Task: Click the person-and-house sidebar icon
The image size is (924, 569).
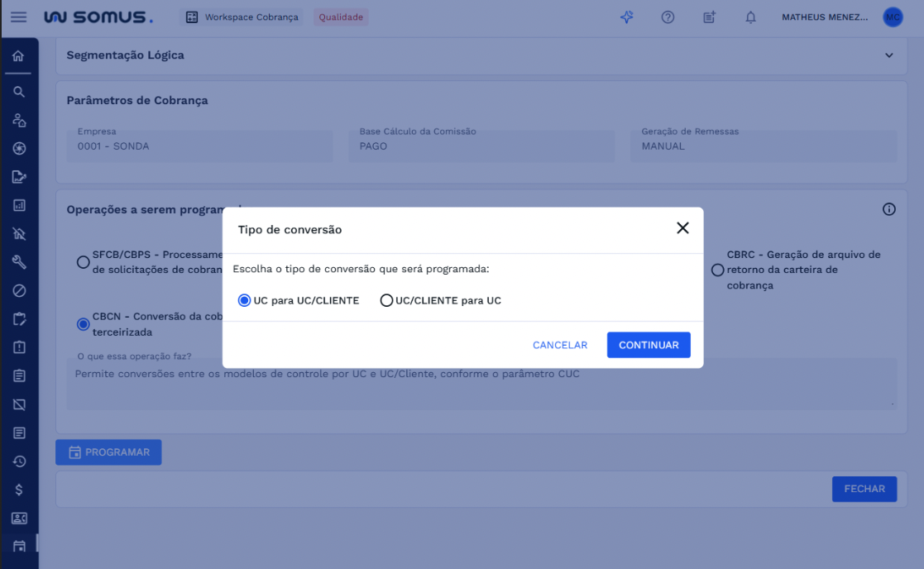Action: coord(19,120)
